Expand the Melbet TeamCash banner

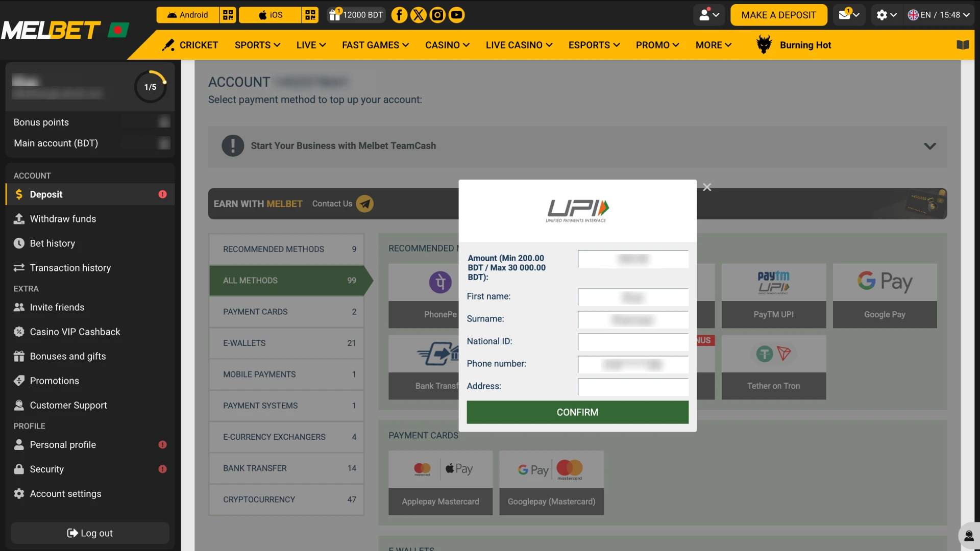[929, 146]
